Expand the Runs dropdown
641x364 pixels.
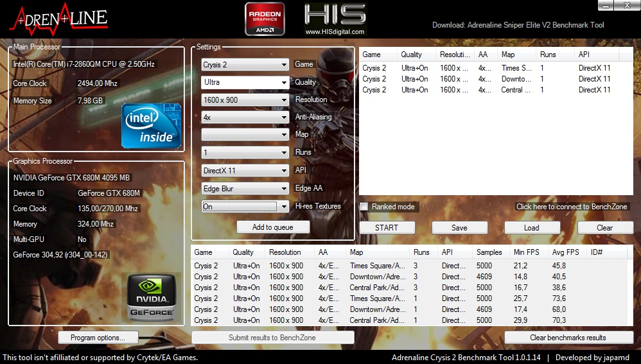click(x=245, y=152)
